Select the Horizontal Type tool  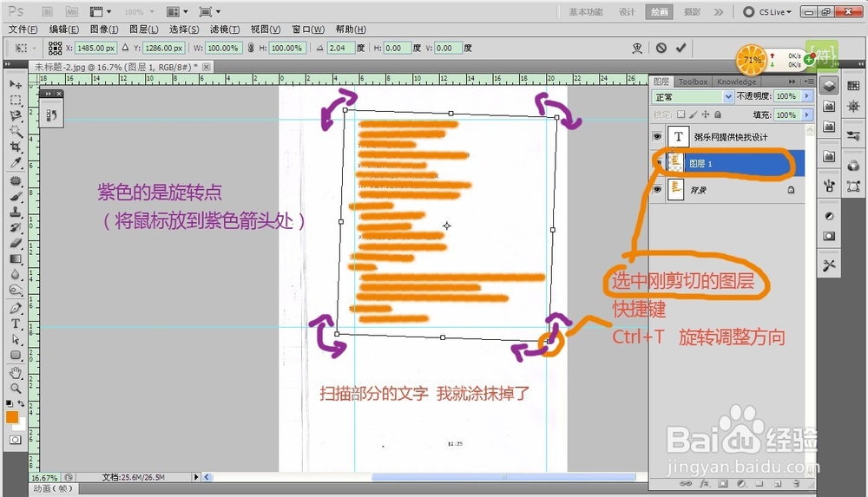[x=16, y=324]
